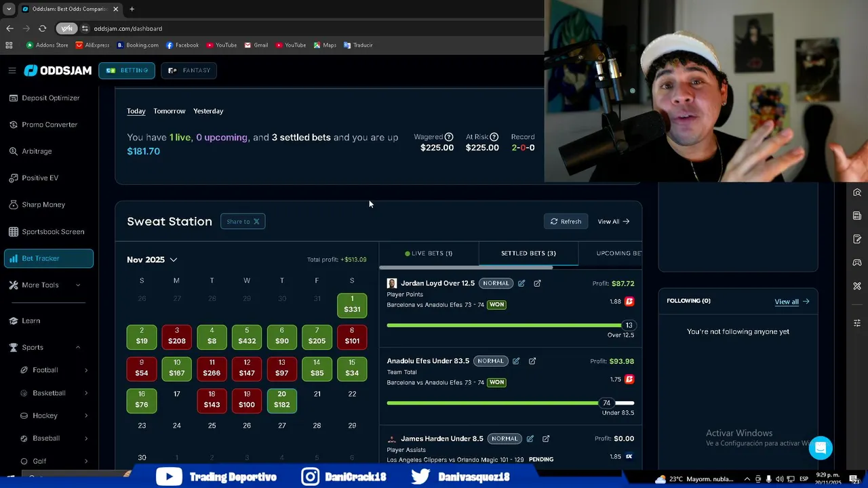868x488 pixels.
Task: Click the Share to X button
Action: point(243,222)
